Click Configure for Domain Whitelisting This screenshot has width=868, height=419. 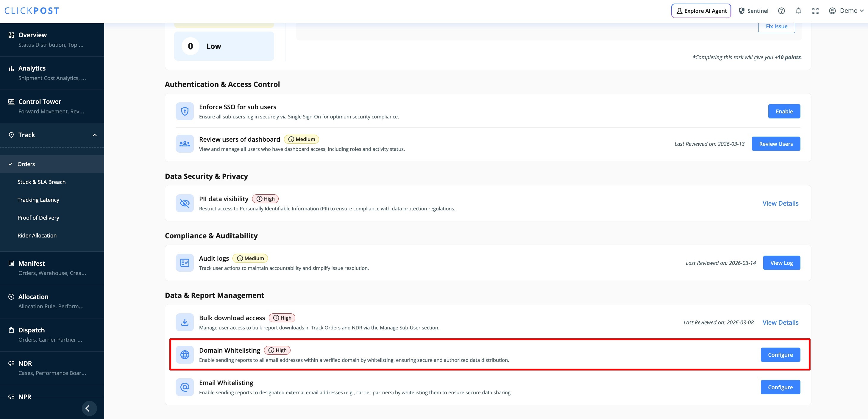pyautogui.click(x=780, y=355)
